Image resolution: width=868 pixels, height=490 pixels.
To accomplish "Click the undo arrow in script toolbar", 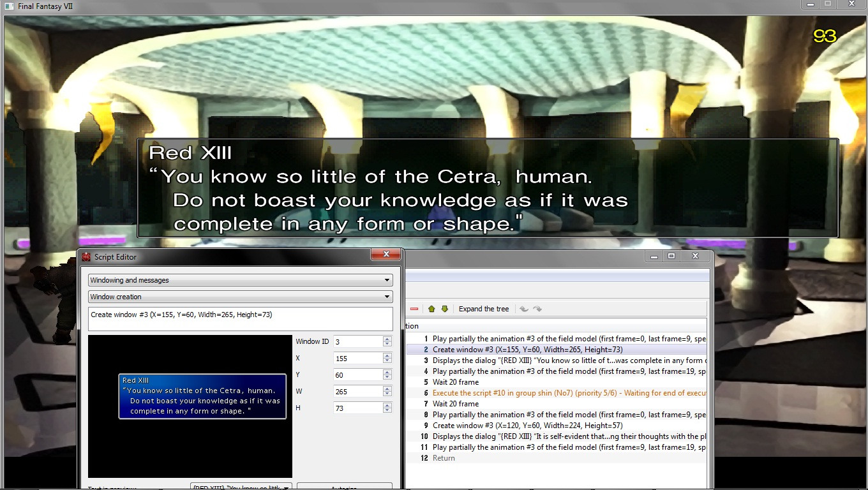I will point(524,309).
